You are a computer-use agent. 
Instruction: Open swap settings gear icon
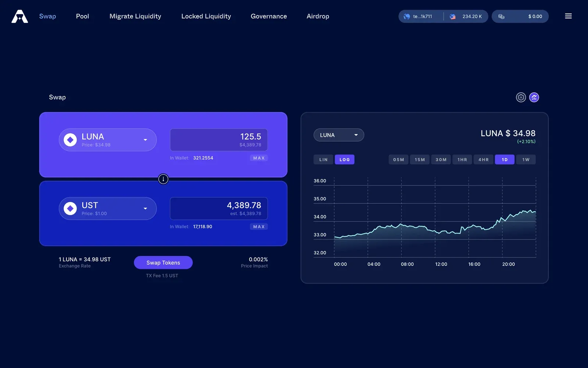[521, 97]
